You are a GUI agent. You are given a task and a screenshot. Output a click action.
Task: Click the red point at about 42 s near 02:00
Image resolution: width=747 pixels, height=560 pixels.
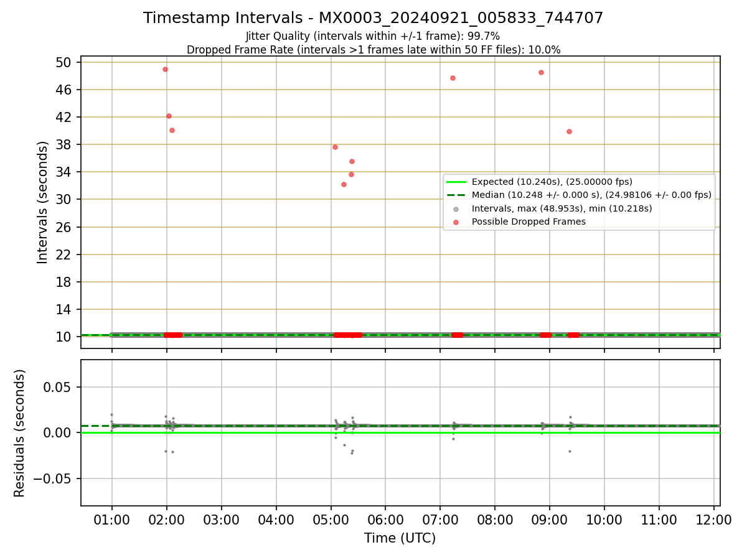coord(169,116)
